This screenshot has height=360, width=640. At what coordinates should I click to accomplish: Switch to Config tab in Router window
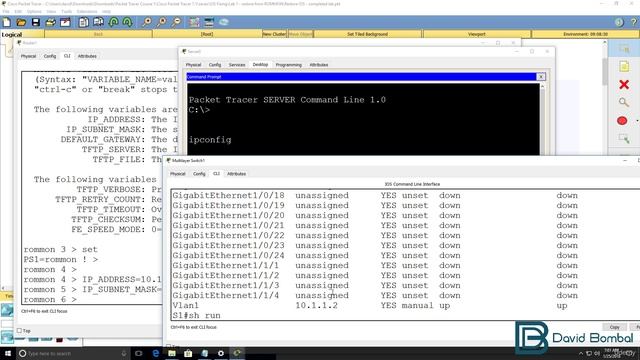(50, 56)
